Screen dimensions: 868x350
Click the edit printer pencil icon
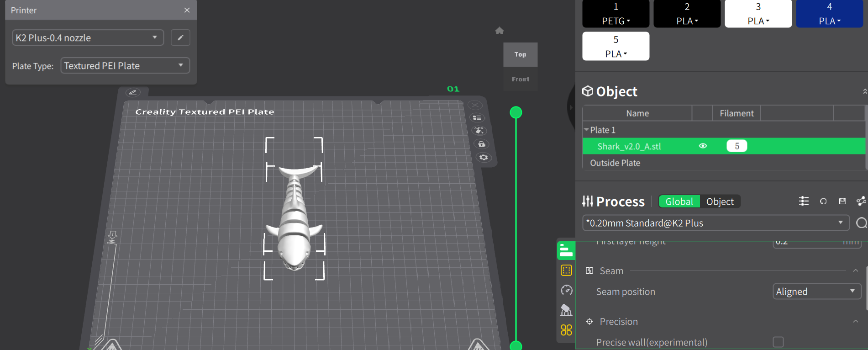[x=180, y=37]
